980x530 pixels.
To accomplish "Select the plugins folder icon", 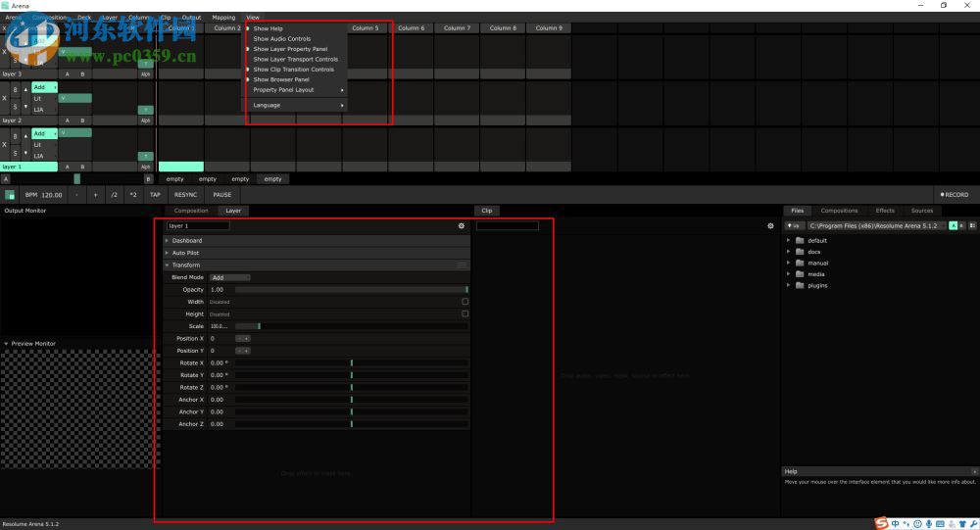I will [x=800, y=285].
